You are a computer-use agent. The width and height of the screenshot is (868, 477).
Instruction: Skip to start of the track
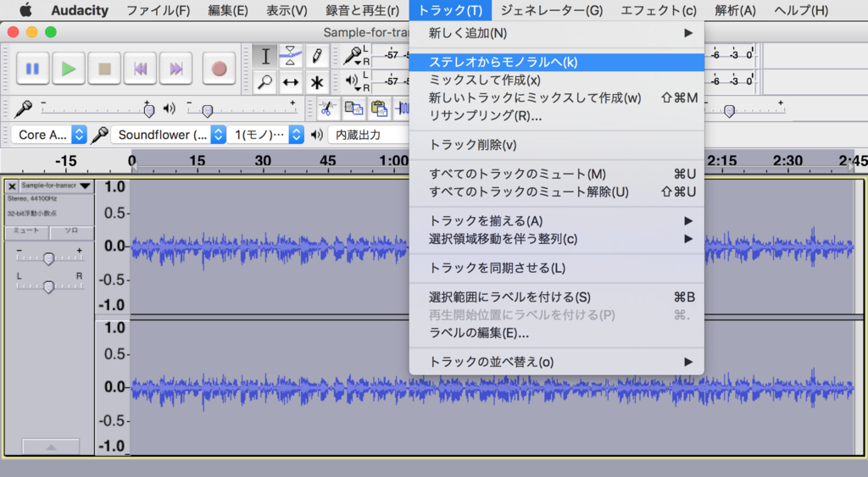click(x=140, y=69)
